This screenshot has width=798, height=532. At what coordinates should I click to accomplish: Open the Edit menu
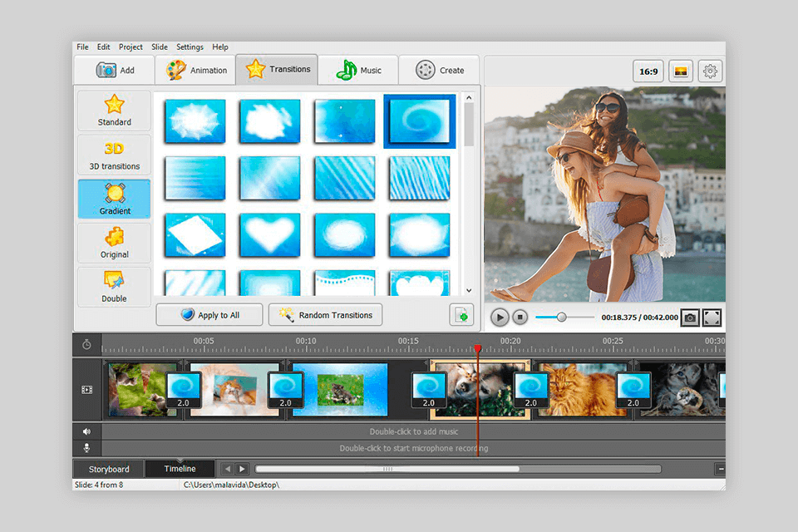click(x=103, y=47)
